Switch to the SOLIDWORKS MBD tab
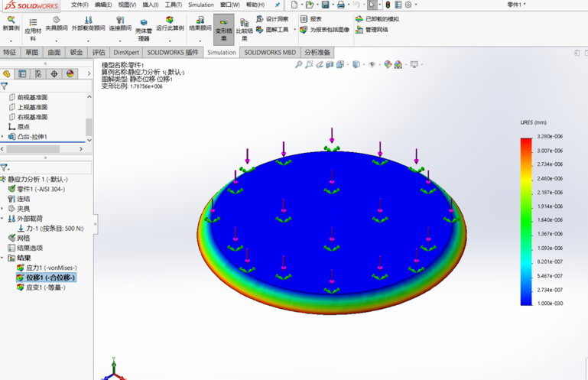The image size is (588, 380). pos(271,52)
